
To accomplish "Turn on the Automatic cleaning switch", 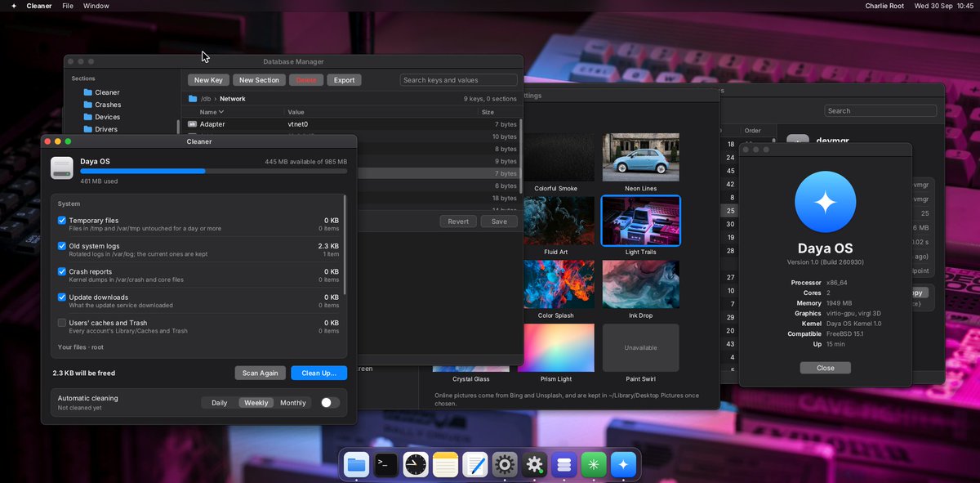I will [x=330, y=403].
